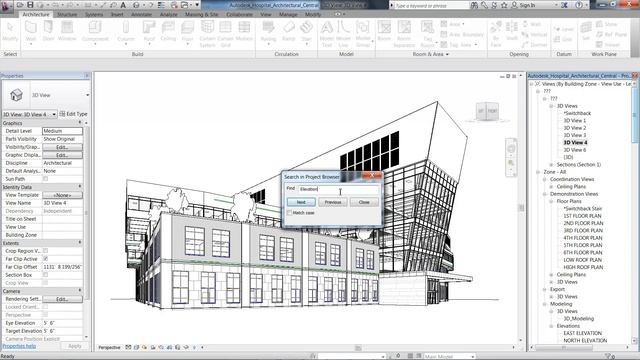Open the Set work plane tool
640x360 pixels.
586,31
